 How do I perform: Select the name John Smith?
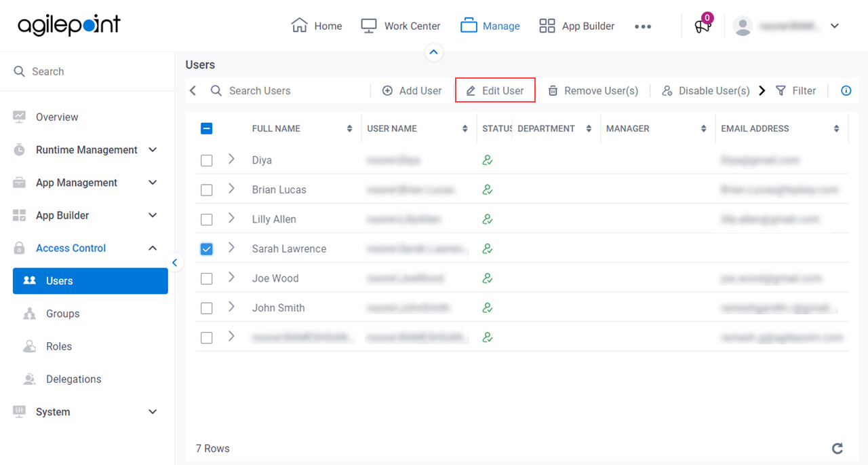[278, 308]
